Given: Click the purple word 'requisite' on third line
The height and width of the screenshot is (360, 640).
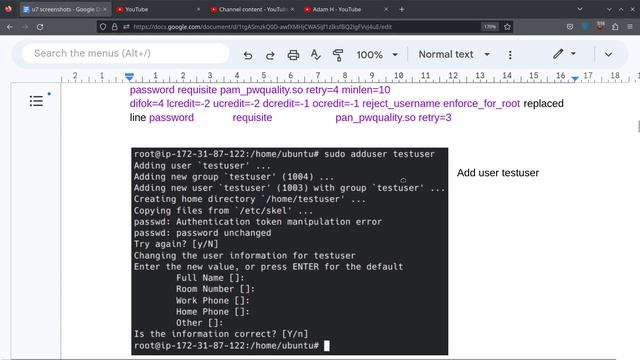Looking at the screenshot, I should (252, 118).
